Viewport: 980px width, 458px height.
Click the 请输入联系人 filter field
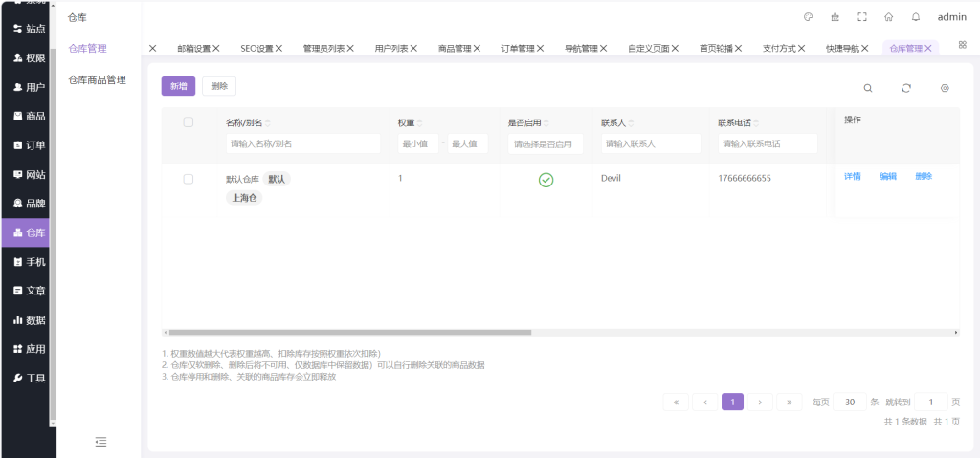651,143
